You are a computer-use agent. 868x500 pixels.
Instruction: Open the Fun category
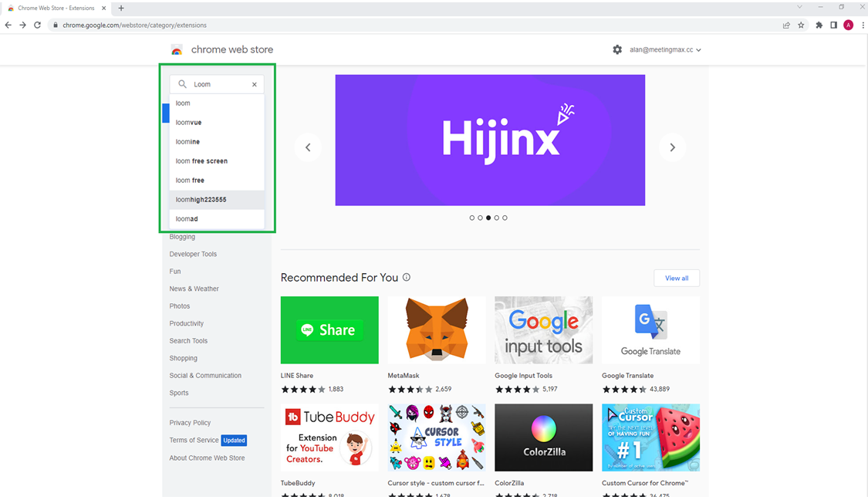[x=175, y=272]
